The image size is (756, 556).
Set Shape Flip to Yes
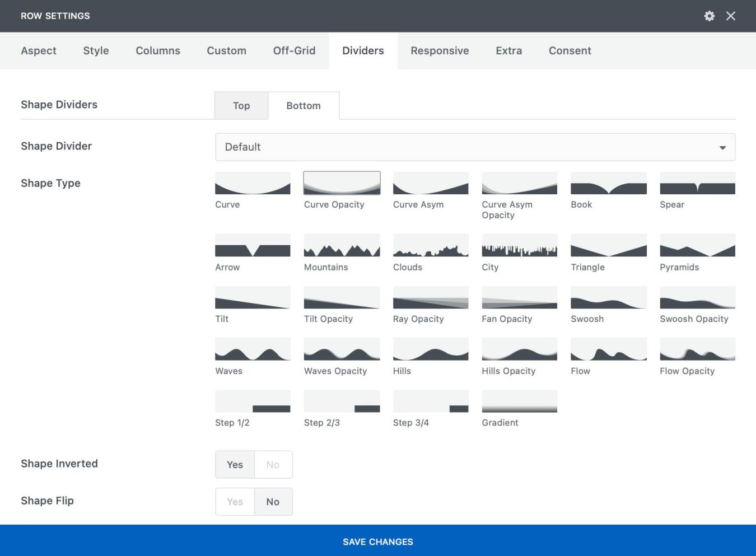pyautogui.click(x=235, y=502)
